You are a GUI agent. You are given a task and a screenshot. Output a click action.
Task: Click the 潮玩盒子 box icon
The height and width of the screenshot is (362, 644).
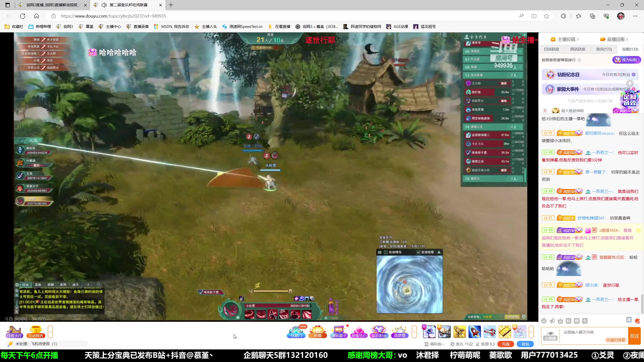point(339,332)
